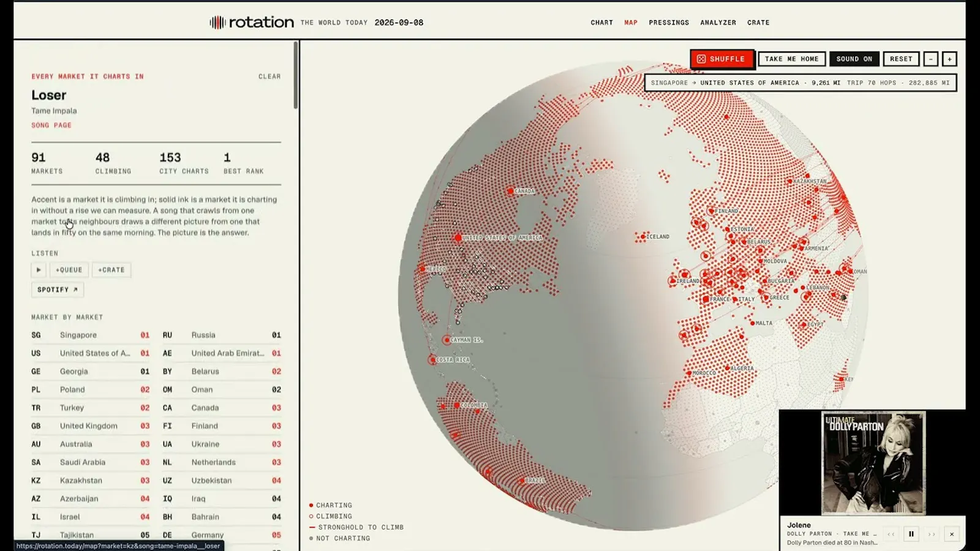
Task: Click the rotation logo in the header
Action: pyautogui.click(x=252, y=22)
